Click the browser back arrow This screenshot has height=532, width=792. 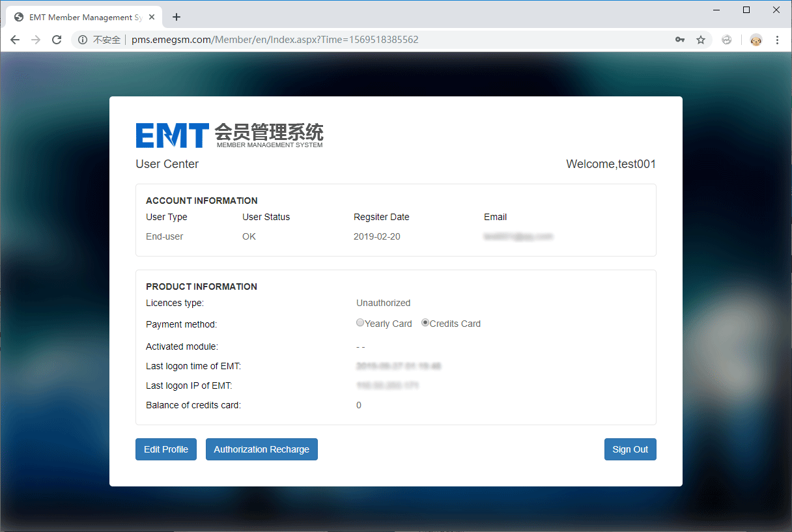tap(15, 40)
